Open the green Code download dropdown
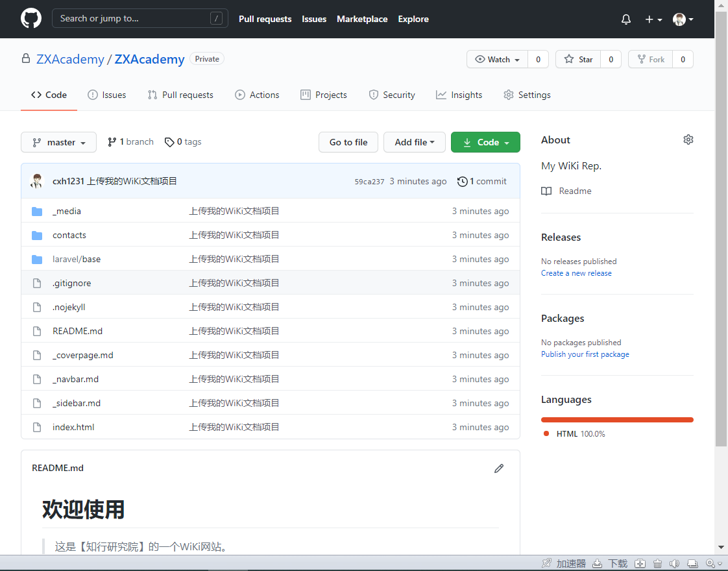The image size is (728, 571). 485,142
